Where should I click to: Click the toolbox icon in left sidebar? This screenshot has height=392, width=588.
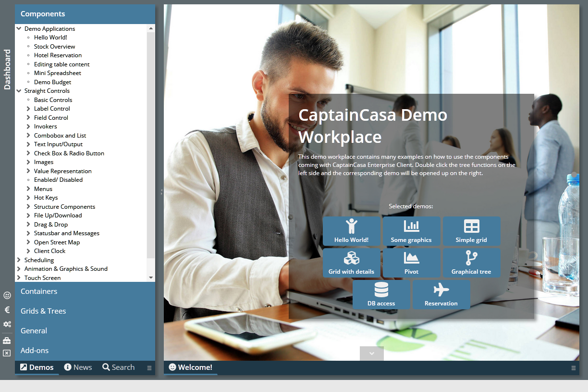pyautogui.click(x=7, y=339)
